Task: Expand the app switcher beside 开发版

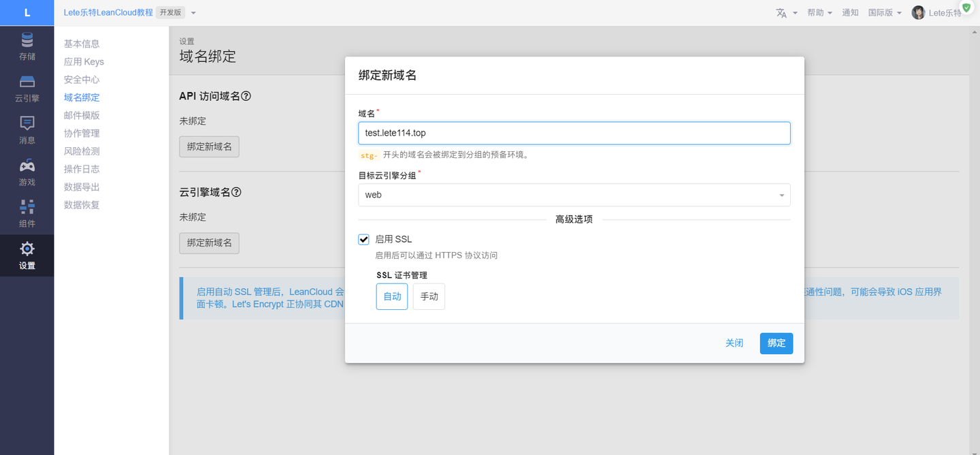Action: [192, 12]
